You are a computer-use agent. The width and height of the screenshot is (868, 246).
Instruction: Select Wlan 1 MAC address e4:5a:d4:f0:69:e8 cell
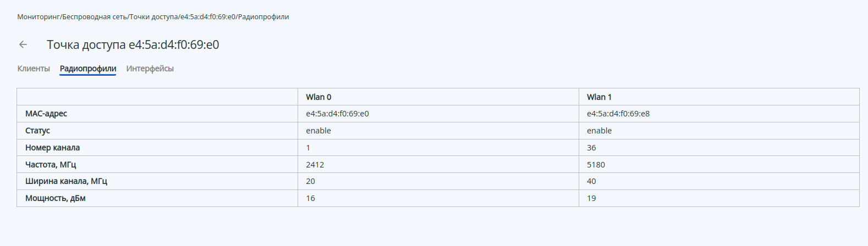[618, 114]
